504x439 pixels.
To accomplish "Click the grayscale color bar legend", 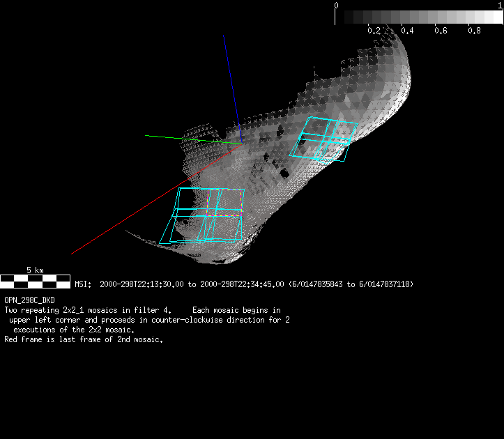I will click(419, 17).
